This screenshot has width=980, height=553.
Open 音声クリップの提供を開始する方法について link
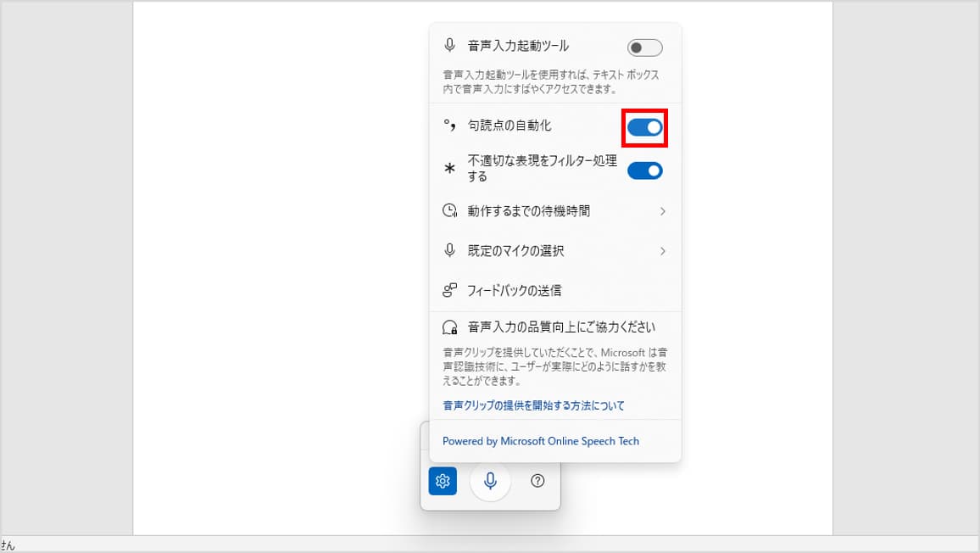(x=534, y=405)
